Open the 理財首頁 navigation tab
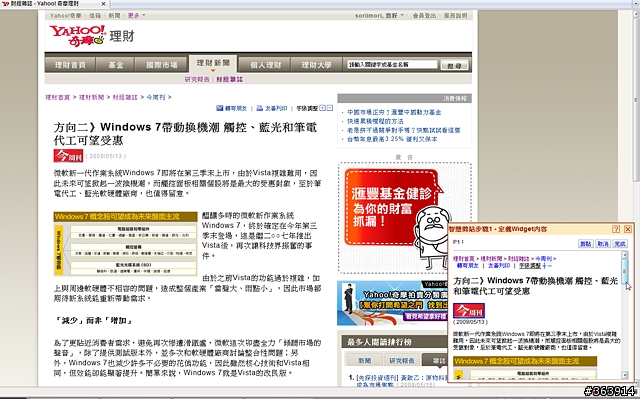This screenshot has height=399, width=640. click(x=70, y=65)
